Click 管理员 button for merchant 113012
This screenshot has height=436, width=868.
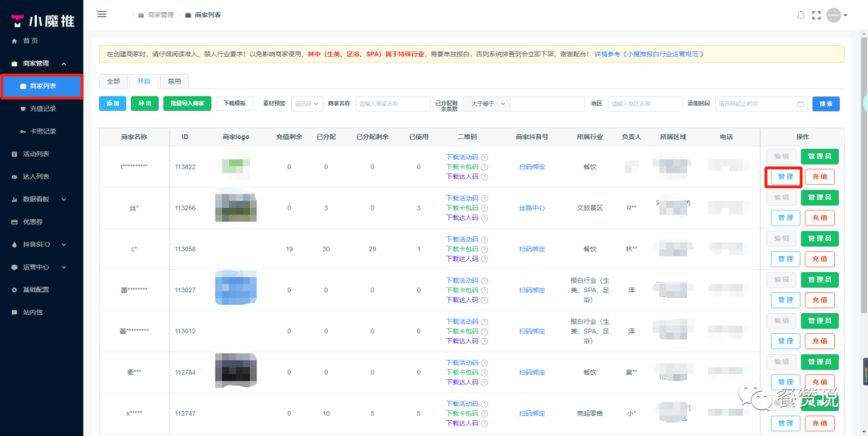pyautogui.click(x=820, y=320)
